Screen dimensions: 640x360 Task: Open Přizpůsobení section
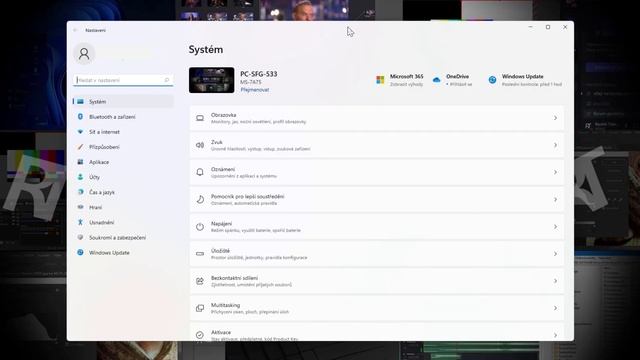click(123, 147)
